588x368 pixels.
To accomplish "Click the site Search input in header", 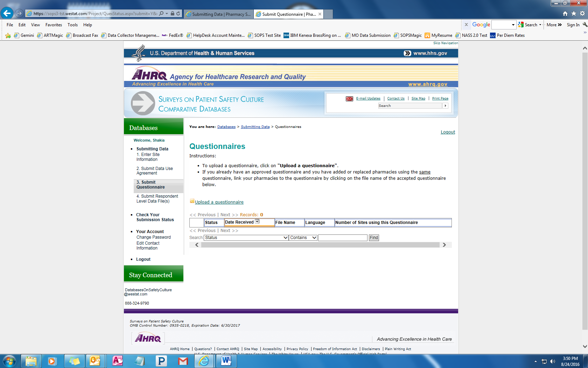I will click(410, 105).
